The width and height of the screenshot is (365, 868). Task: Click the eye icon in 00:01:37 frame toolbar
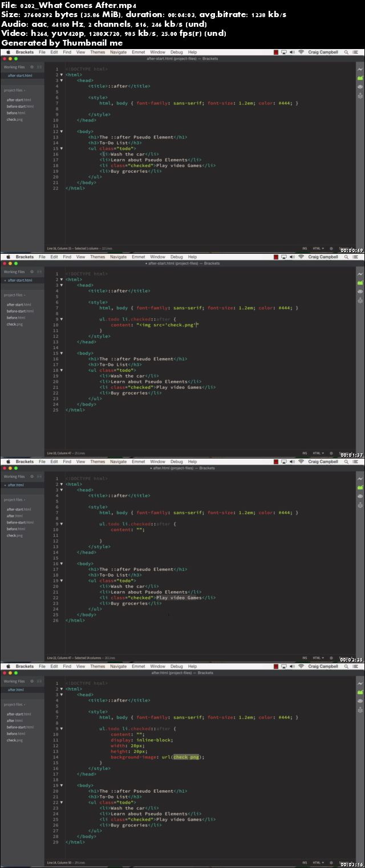pyautogui.click(x=360, y=291)
